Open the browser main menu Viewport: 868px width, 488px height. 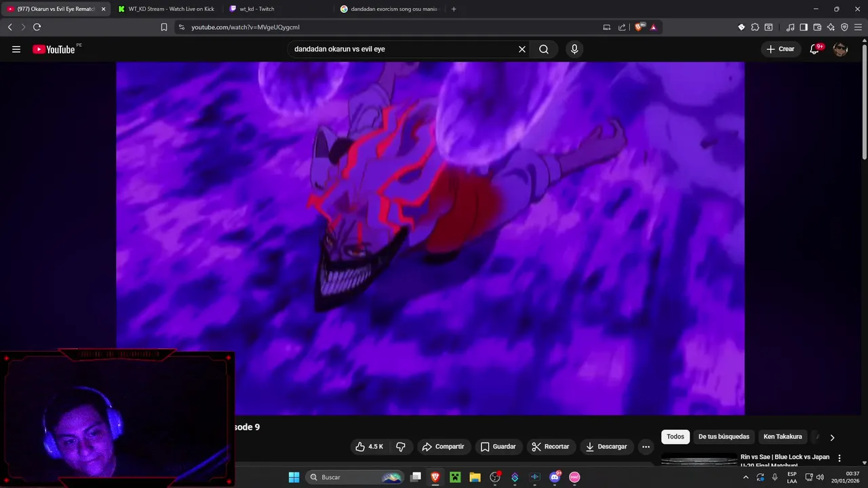[858, 27]
